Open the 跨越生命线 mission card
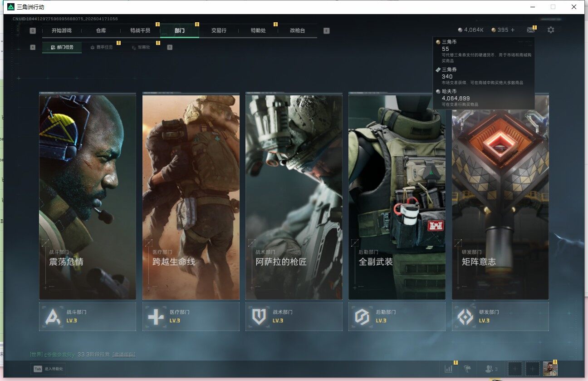This screenshot has height=381, width=588. point(191,197)
